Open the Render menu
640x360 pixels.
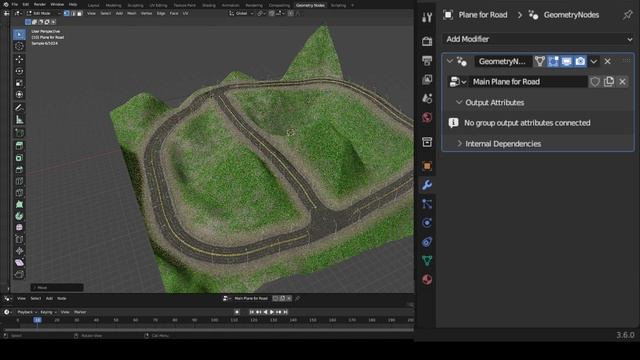pyautogui.click(x=40, y=4)
